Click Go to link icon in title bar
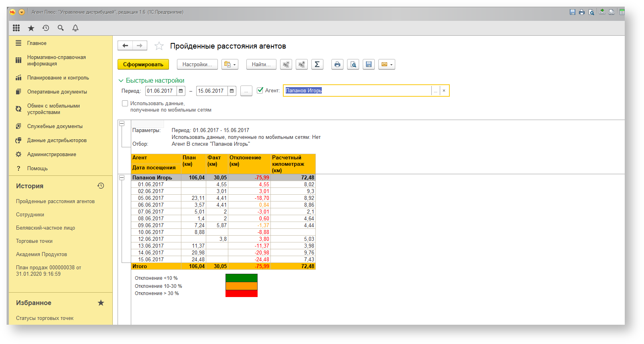Image resolution: width=644 pixels, height=344 pixels. point(611,12)
